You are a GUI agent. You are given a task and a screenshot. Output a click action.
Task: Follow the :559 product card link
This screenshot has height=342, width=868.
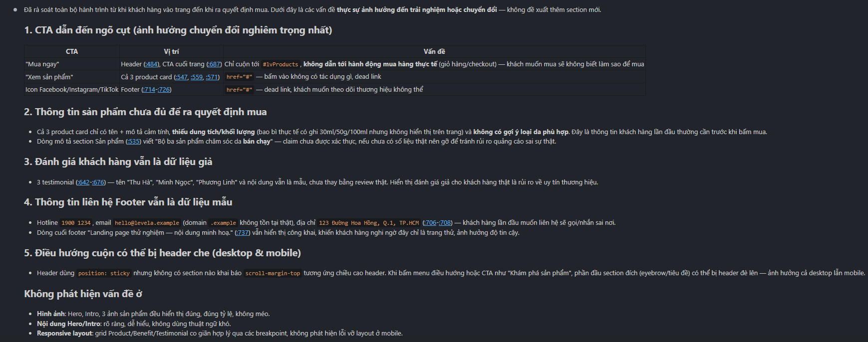[x=197, y=77]
